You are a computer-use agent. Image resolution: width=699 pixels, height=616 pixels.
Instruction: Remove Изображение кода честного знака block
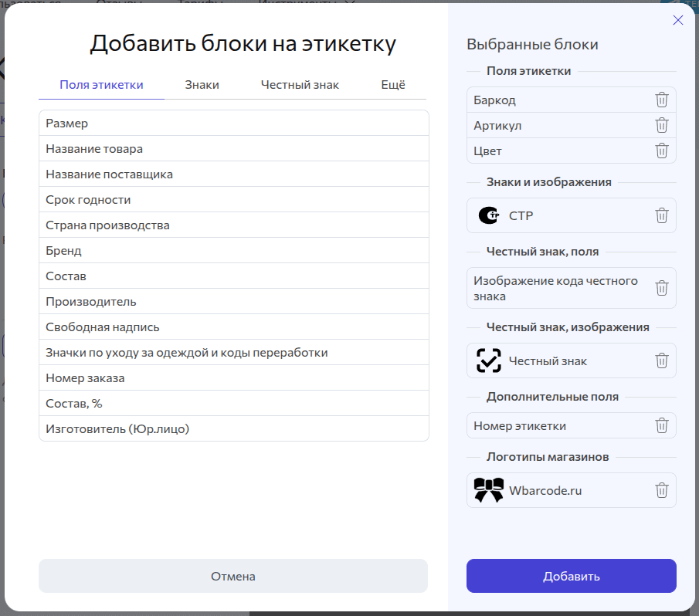tap(661, 288)
